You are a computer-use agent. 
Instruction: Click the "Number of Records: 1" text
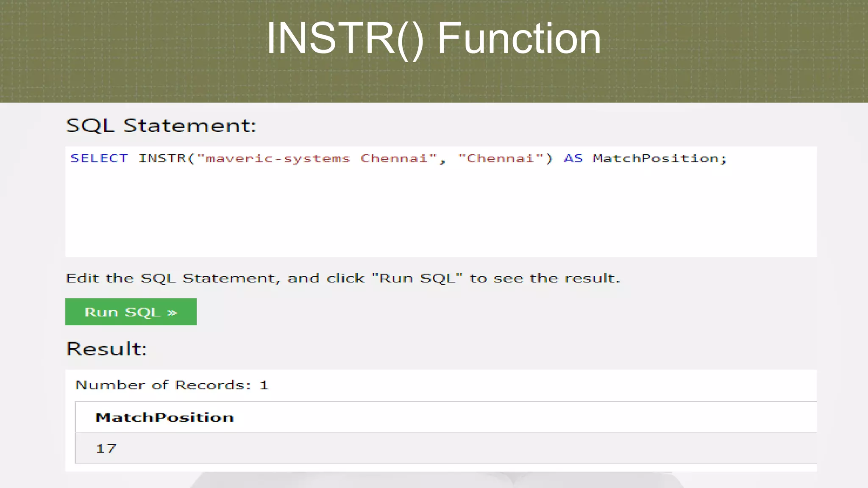tap(172, 385)
